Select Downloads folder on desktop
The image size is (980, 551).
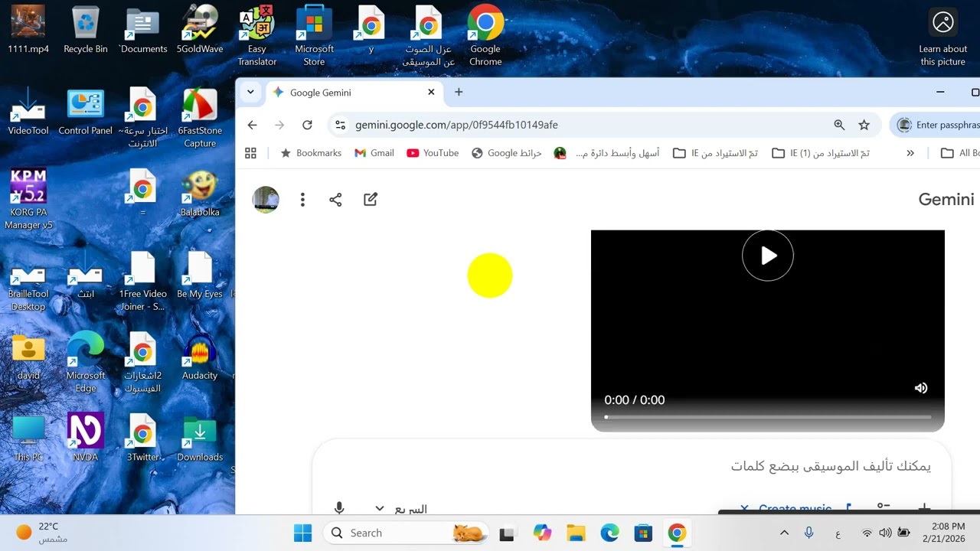200,439
